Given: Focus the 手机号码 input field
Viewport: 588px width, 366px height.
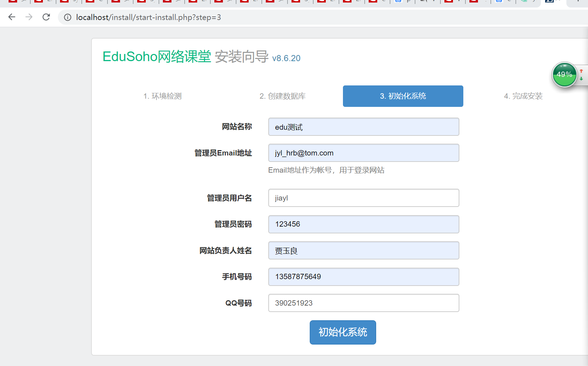Looking at the screenshot, I should click(364, 277).
